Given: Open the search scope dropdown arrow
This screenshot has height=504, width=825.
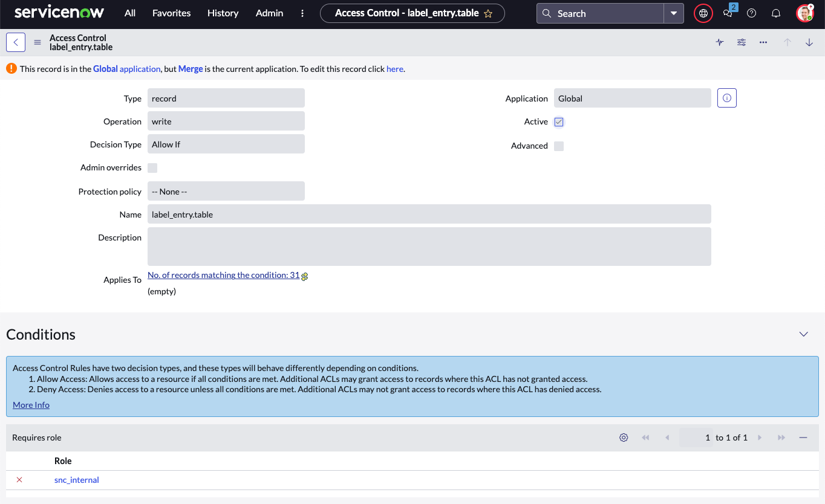Looking at the screenshot, I should click(673, 13).
